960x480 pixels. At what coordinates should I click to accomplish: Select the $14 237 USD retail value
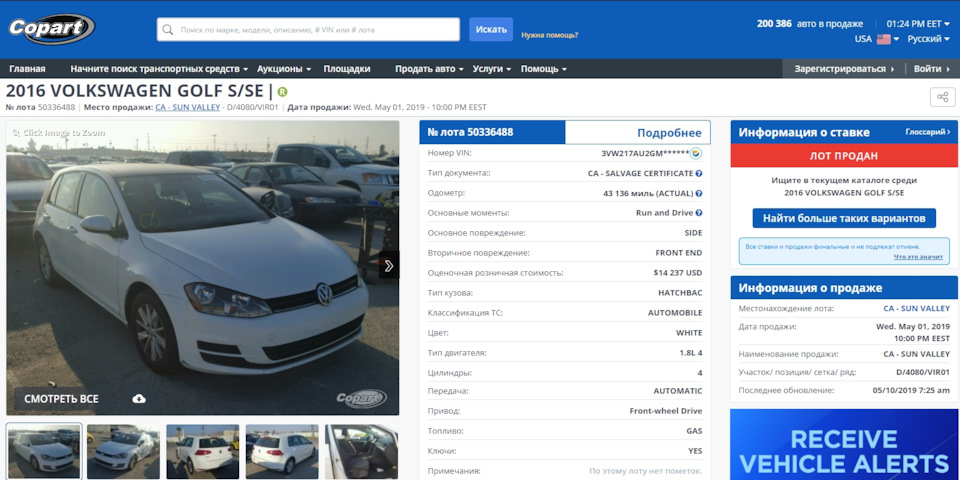pos(678,273)
